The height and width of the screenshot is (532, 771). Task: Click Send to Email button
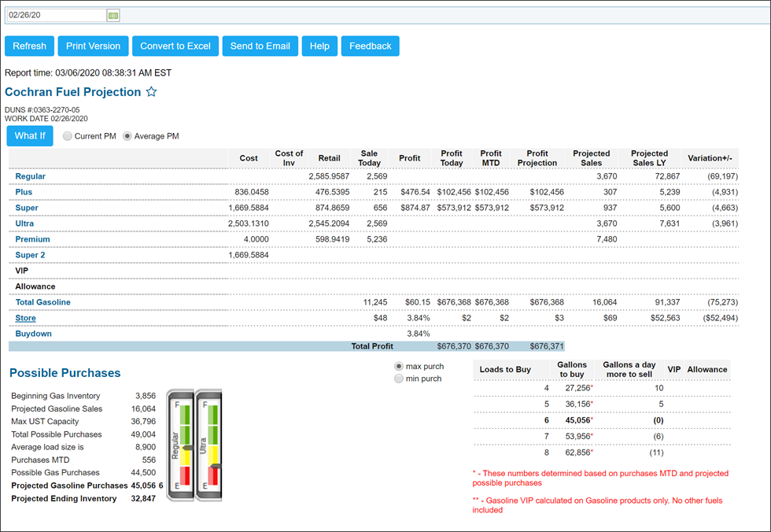[260, 46]
